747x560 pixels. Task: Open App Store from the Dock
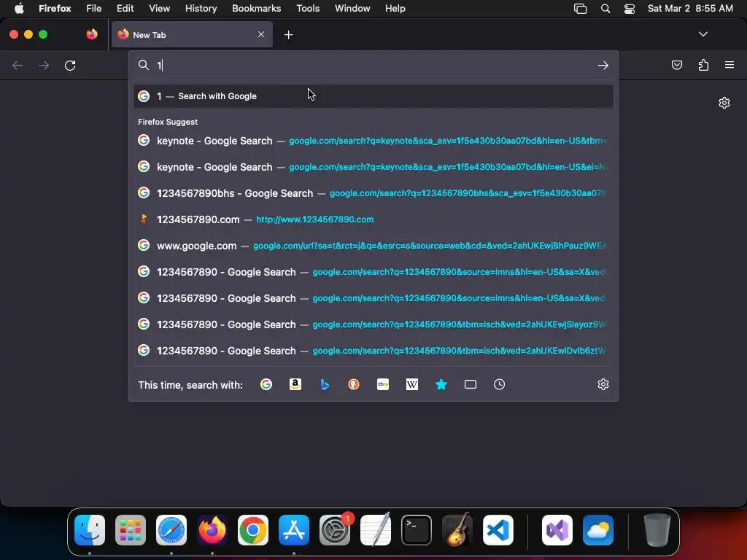294,530
